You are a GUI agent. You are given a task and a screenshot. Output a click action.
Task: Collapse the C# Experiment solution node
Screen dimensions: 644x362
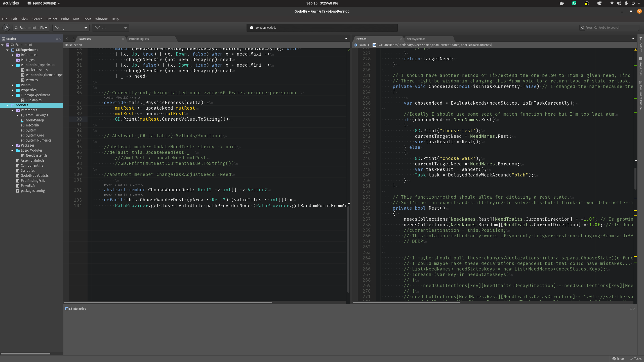click(x=3, y=45)
